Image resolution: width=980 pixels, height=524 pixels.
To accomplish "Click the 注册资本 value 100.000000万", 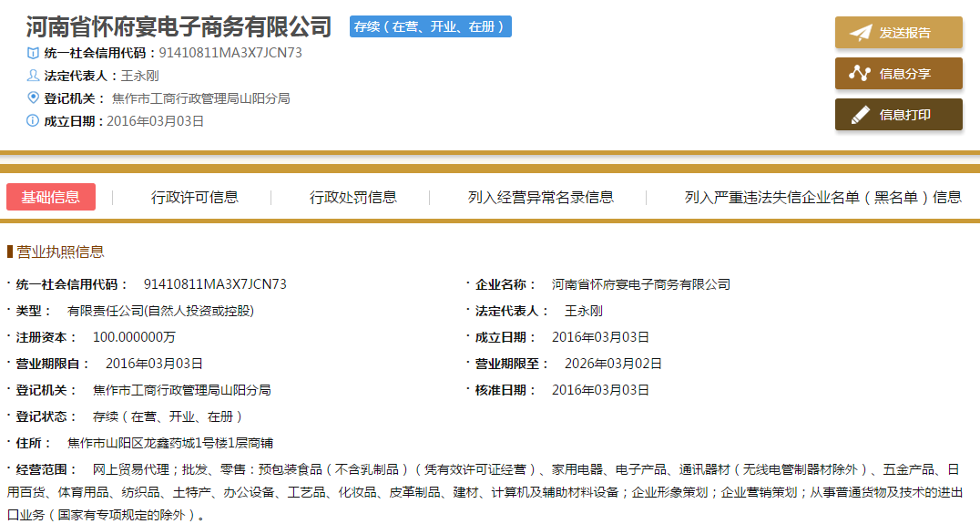I will 135,337.
